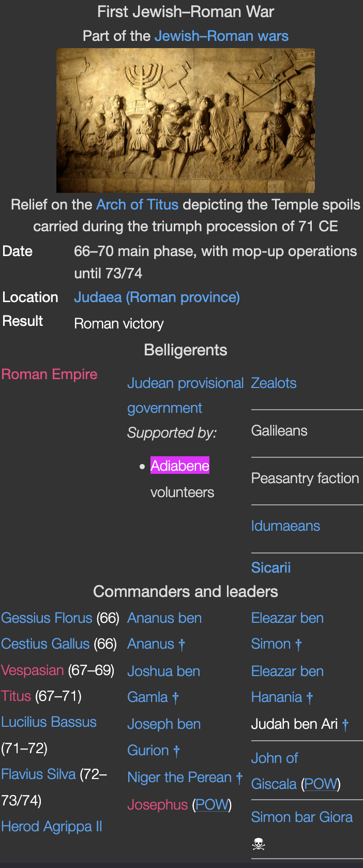This screenshot has width=363, height=868.
Task: Click dagger icon after Niger the Perean
Action: [239, 777]
